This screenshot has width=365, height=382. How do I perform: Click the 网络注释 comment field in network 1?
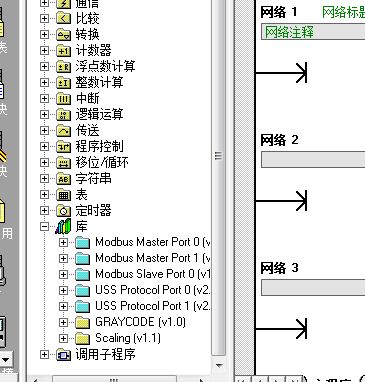313,32
